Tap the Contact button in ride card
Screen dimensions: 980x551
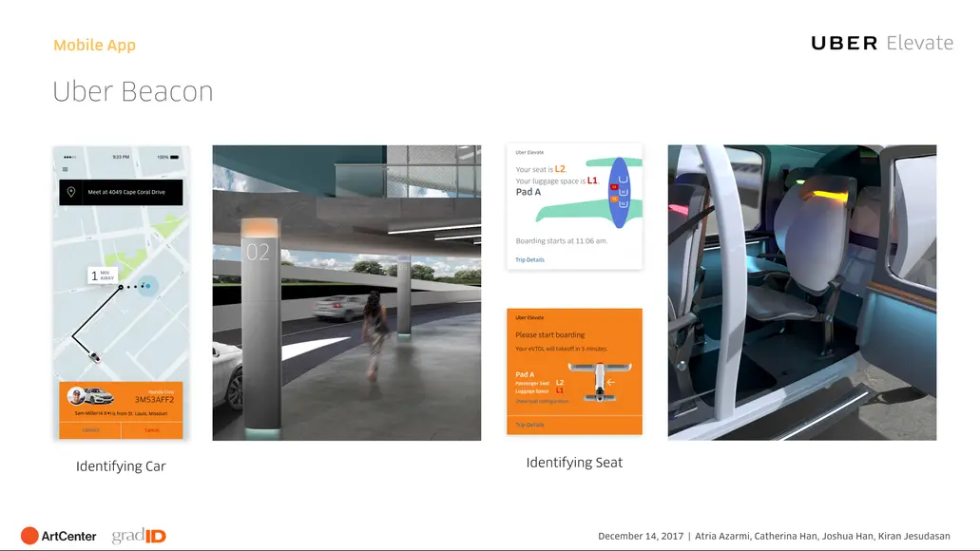click(90, 429)
